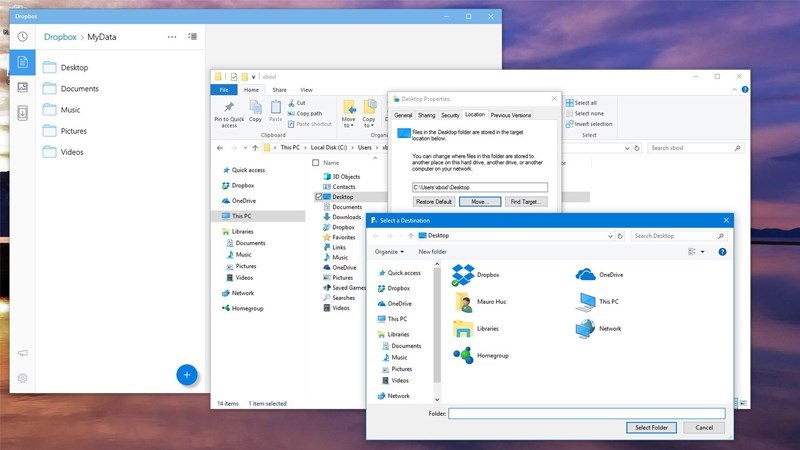Click Find Target... button
The image size is (800, 450).
click(x=526, y=202)
